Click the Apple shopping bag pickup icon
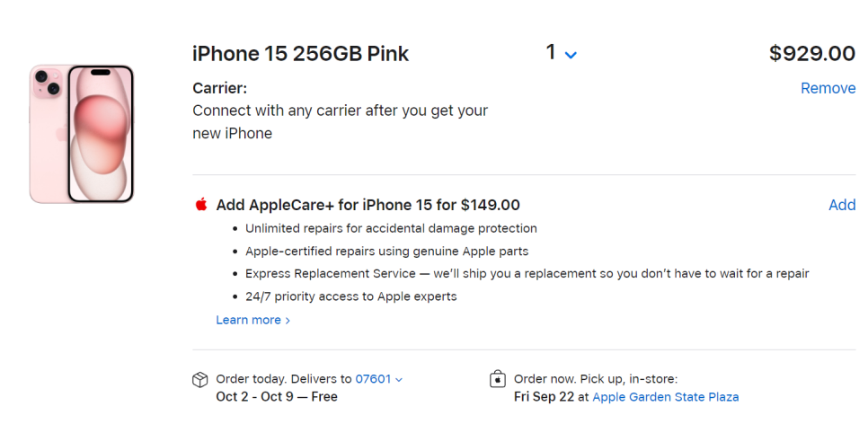This screenshot has width=868, height=424. (x=498, y=378)
